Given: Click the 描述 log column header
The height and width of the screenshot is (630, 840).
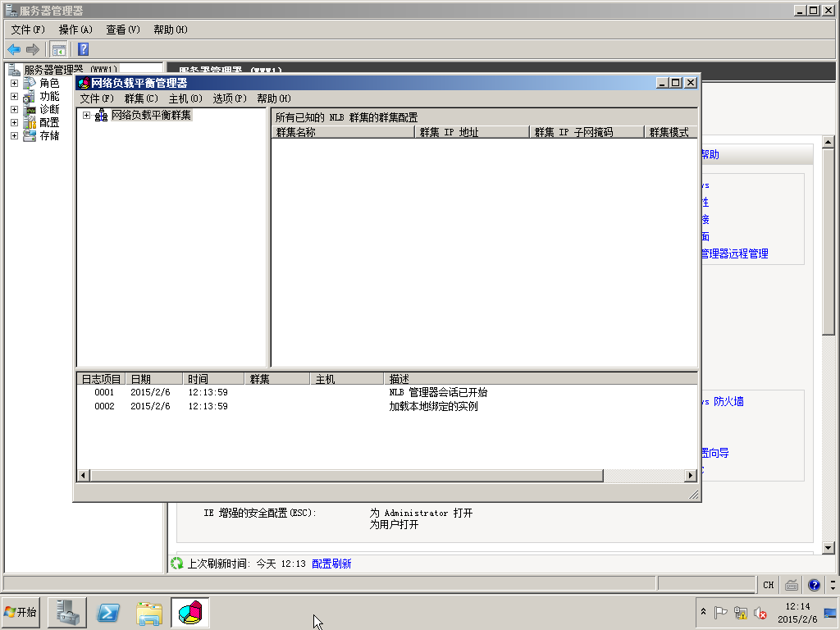Looking at the screenshot, I should tap(541, 379).
